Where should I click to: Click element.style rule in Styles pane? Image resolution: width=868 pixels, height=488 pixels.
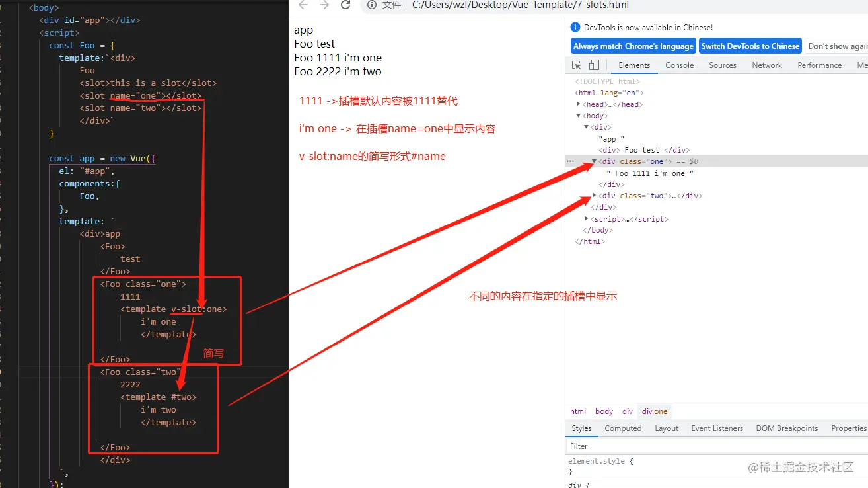tap(600, 461)
